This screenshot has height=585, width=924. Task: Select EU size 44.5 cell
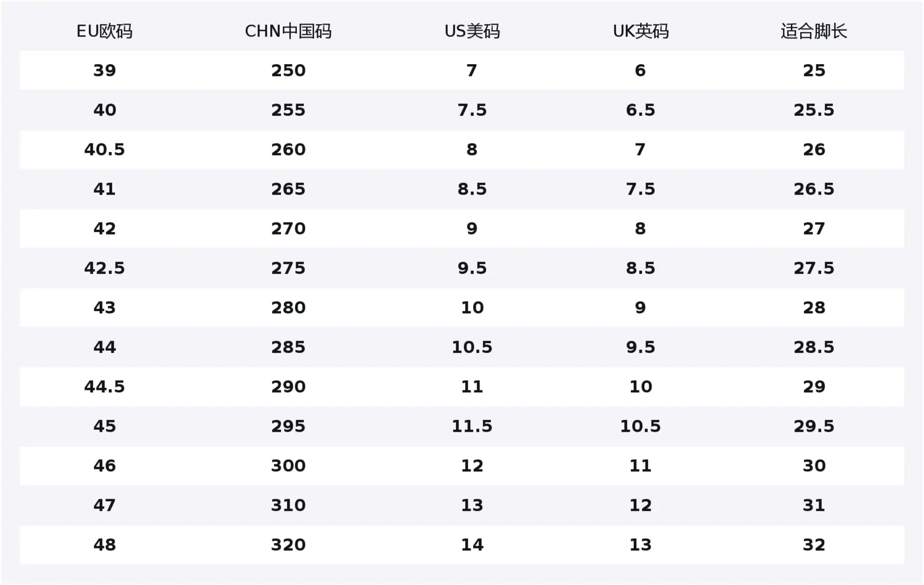point(104,386)
